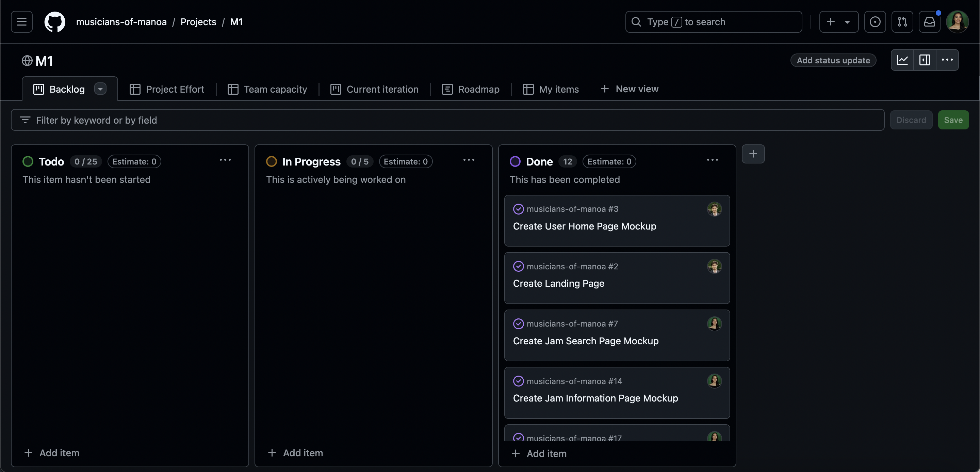This screenshot has width=980, height=472.
Task: Open the Insights chart icon
Action: pos(902,60)
